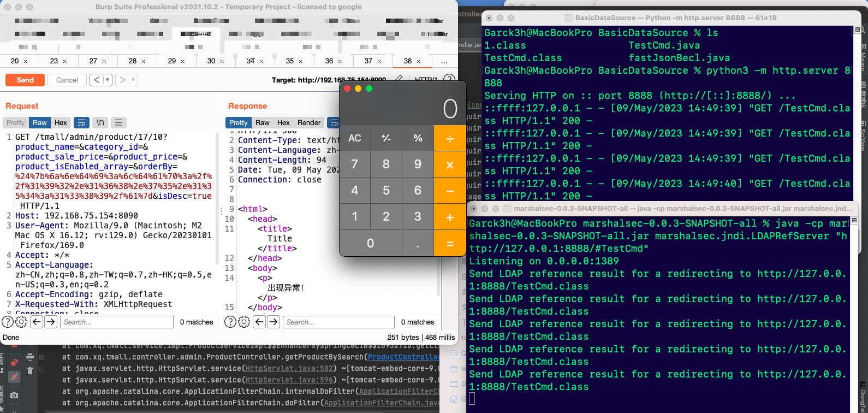Click the Request panel search field
Screen dimensions: 868x413
116,322
